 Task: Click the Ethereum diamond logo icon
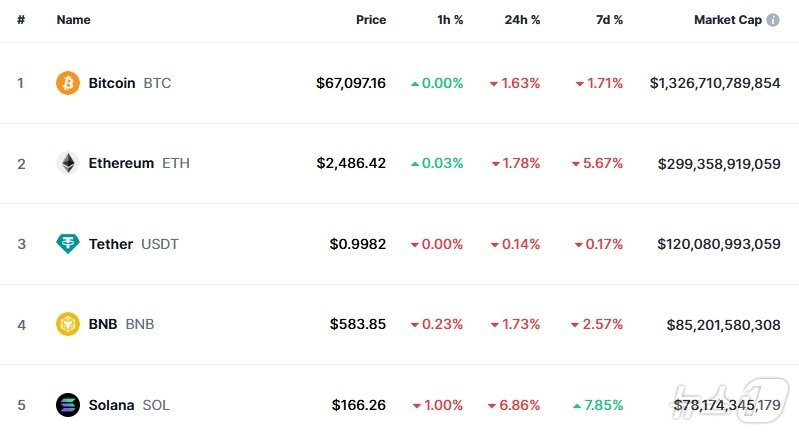[x=68, y=164]
